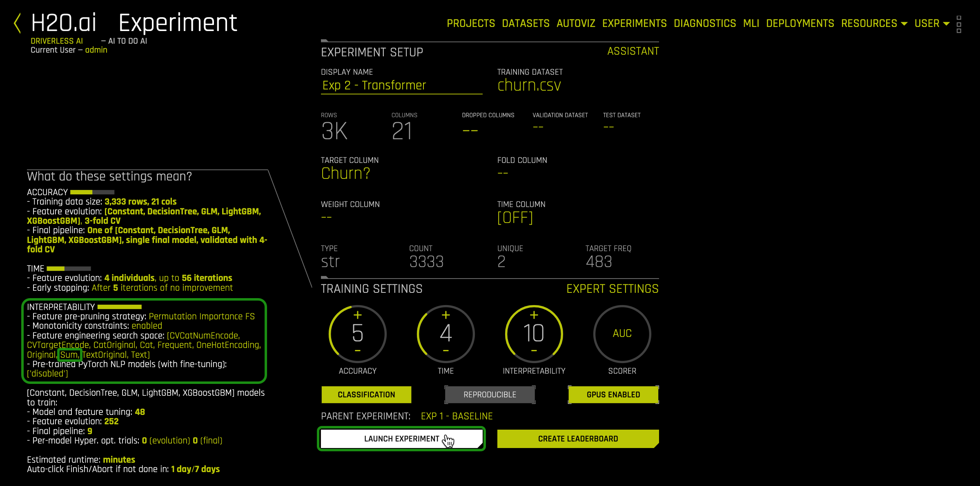Toggle the GPUs Enabled option

pos(613,395)
